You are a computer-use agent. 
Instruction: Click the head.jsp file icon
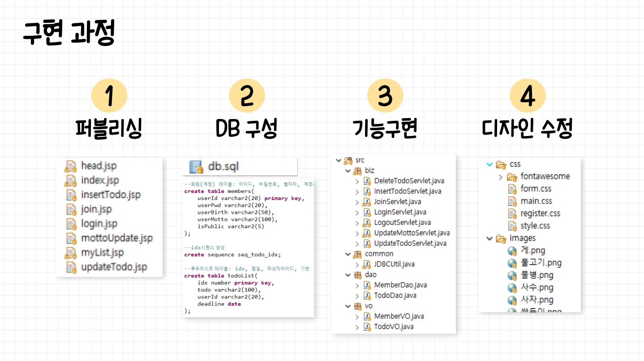click(x=70, y=166)
